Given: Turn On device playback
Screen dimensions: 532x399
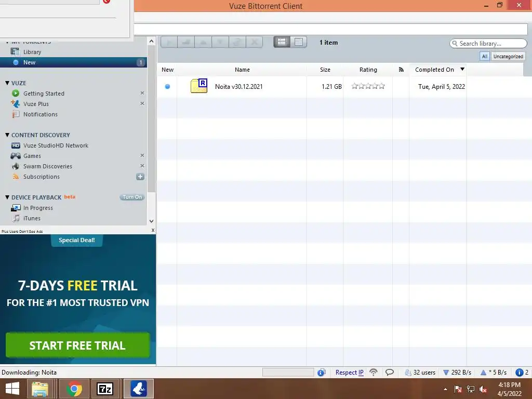Looking at the screenshot, I should click(132, 197).
